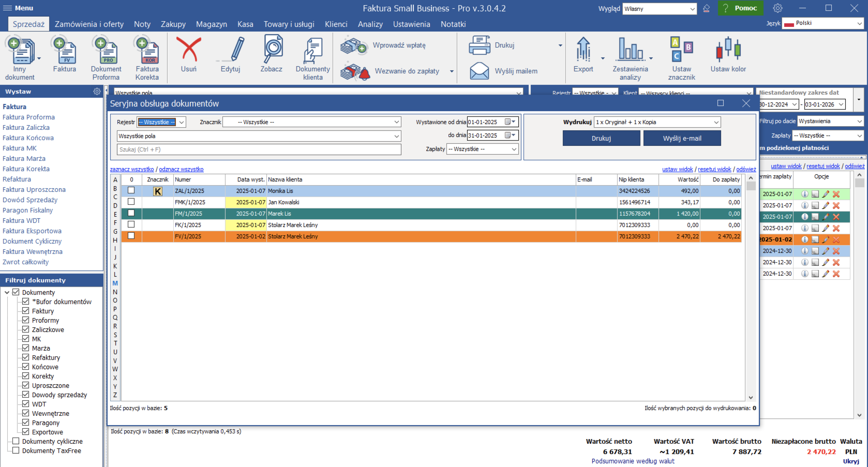This screenshot has height=467, width=868.
Task: Open the Filtruj po dacie dropdown
Action: pos(830,121)
